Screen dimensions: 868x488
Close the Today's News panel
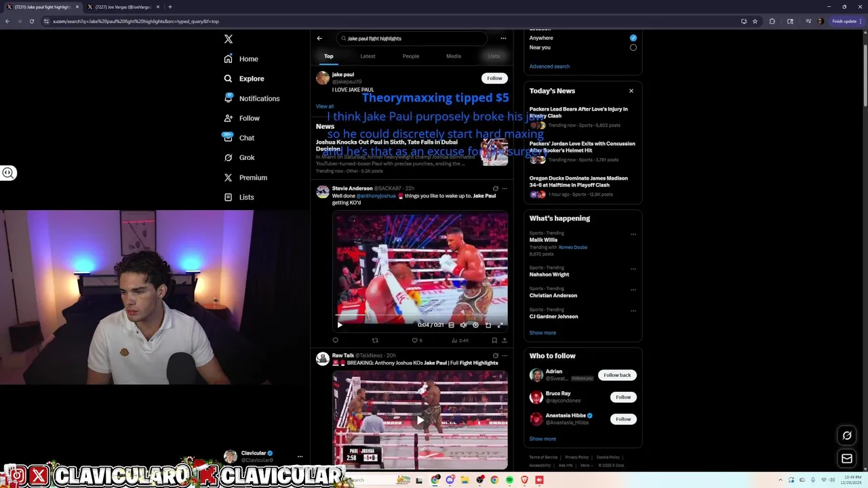(x=631, y=91)
